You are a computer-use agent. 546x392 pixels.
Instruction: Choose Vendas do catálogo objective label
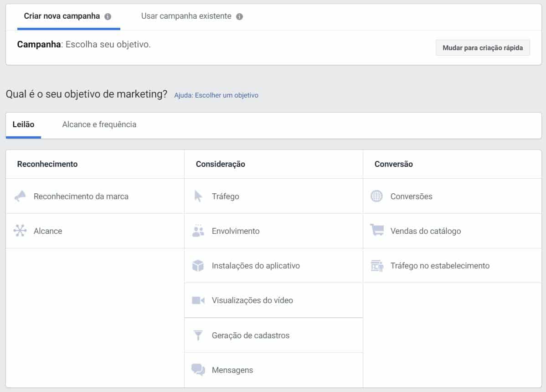(x=426, y=231)
